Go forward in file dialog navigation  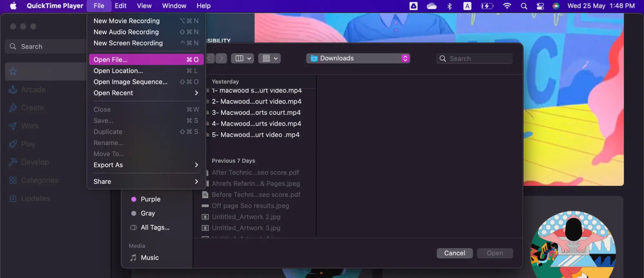click(x=221, y=58)
